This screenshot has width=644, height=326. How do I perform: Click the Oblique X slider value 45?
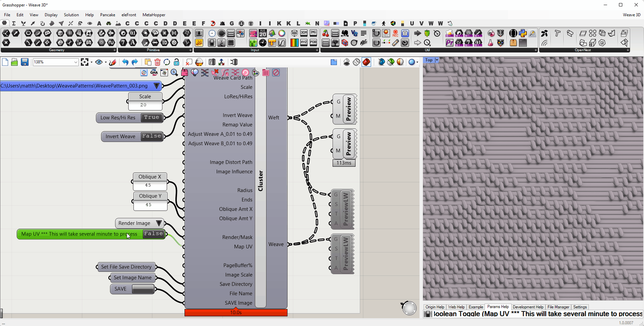click(148, 185)
